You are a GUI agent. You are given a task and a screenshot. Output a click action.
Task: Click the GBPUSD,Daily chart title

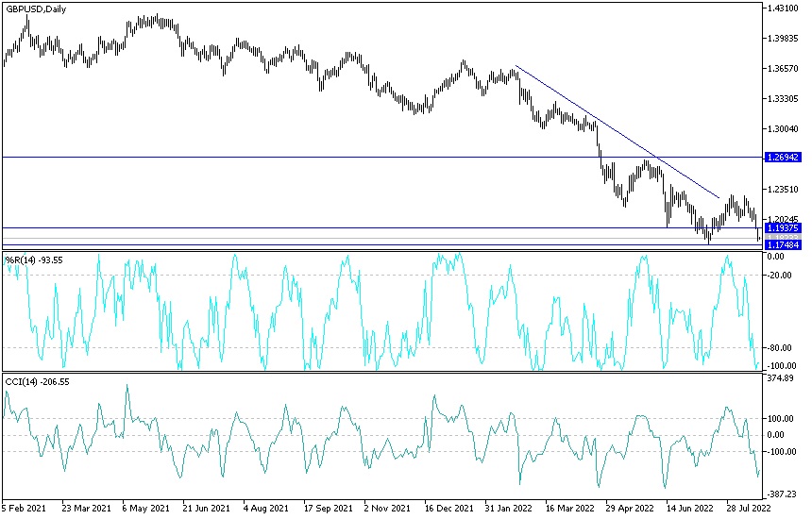pos(36,8)
